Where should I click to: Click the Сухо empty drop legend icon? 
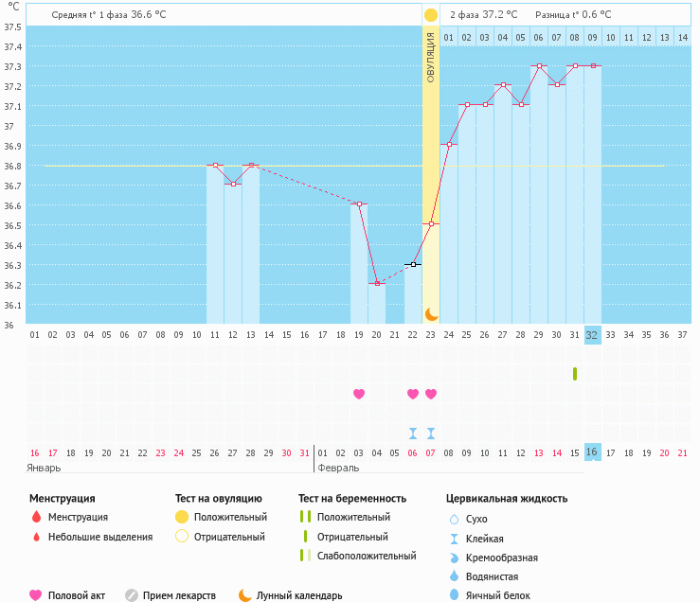click(x=453, y=519)
